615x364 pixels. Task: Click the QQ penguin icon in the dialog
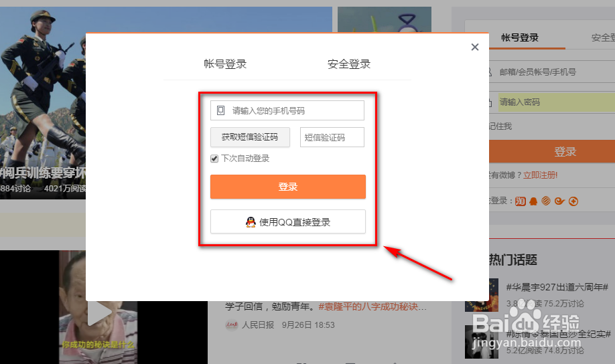(251, 221)
